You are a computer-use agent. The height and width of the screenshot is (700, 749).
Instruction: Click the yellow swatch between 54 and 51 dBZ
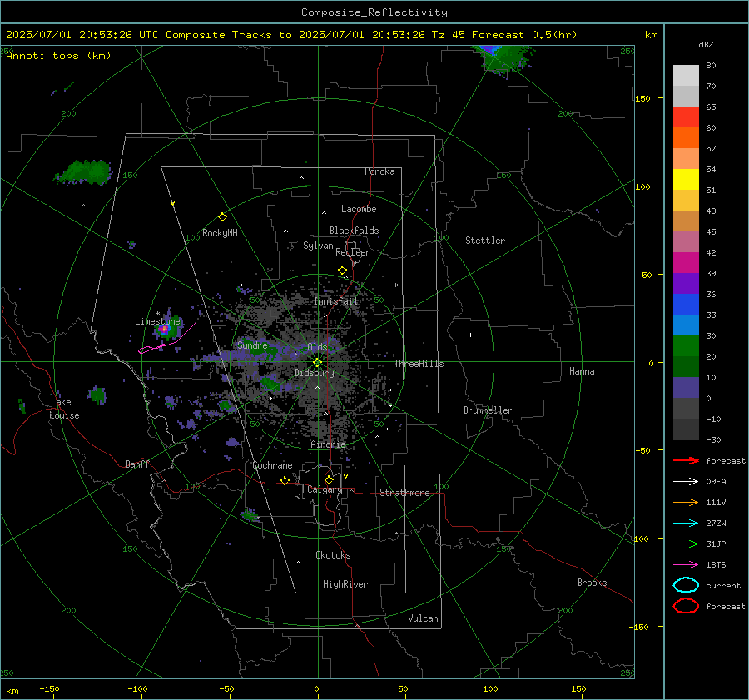click(x=686, y=180)
